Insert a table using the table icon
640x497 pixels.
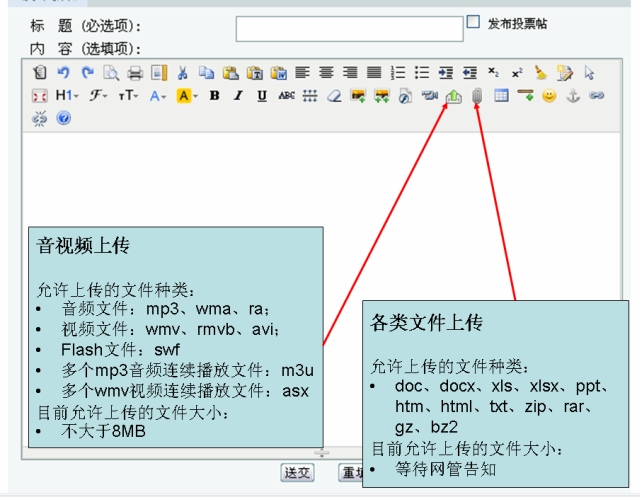pyautogui.click(x=501, y=96)
